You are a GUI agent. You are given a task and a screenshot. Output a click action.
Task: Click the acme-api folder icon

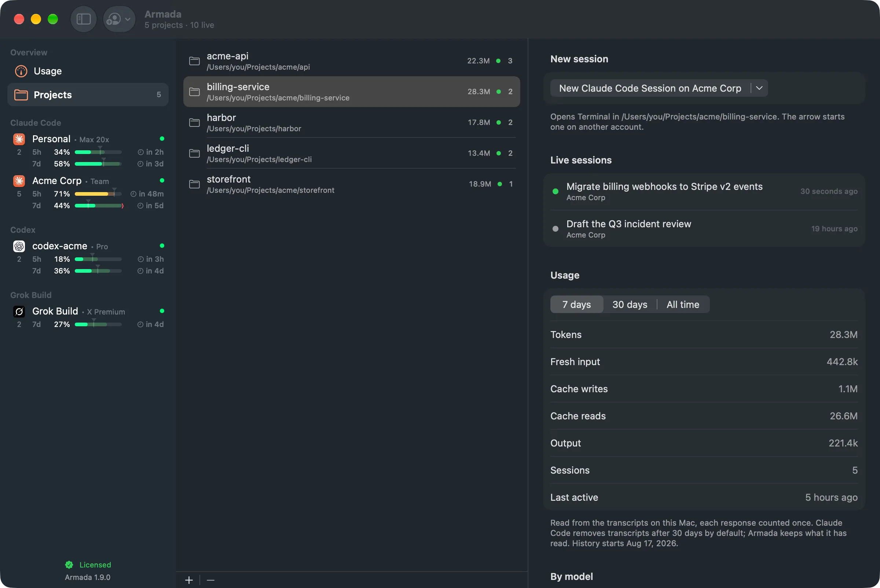coord(194,61)
